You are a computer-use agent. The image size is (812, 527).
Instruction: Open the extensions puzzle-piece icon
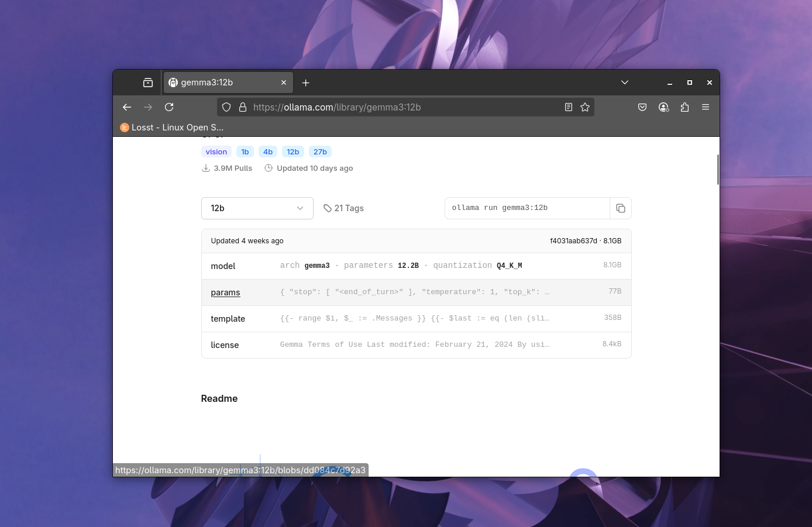(684, 107)
